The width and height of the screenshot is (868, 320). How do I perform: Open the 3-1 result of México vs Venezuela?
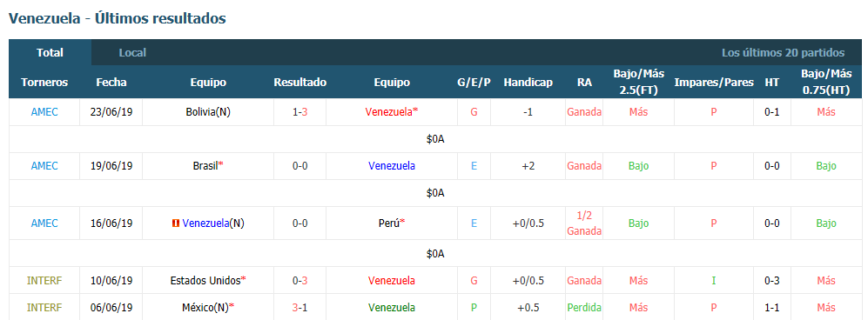300,307
